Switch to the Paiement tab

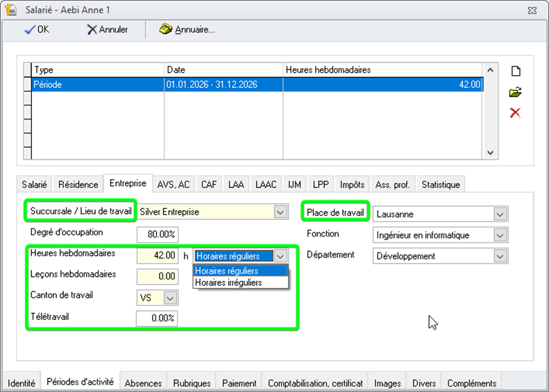click(239, 383)
